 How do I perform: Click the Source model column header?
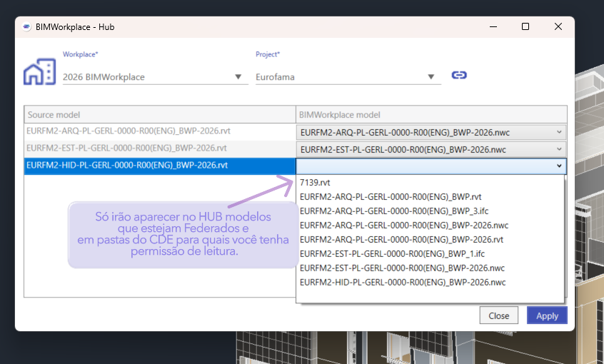[160, 114]
